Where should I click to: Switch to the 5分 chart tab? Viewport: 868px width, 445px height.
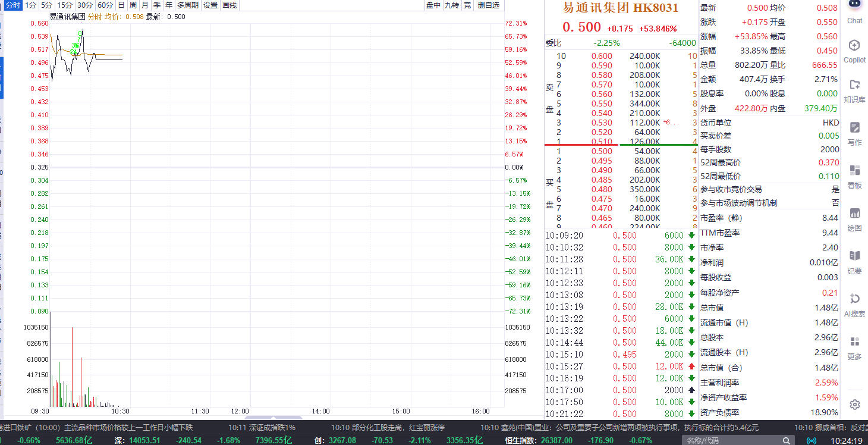pos(47,5)
